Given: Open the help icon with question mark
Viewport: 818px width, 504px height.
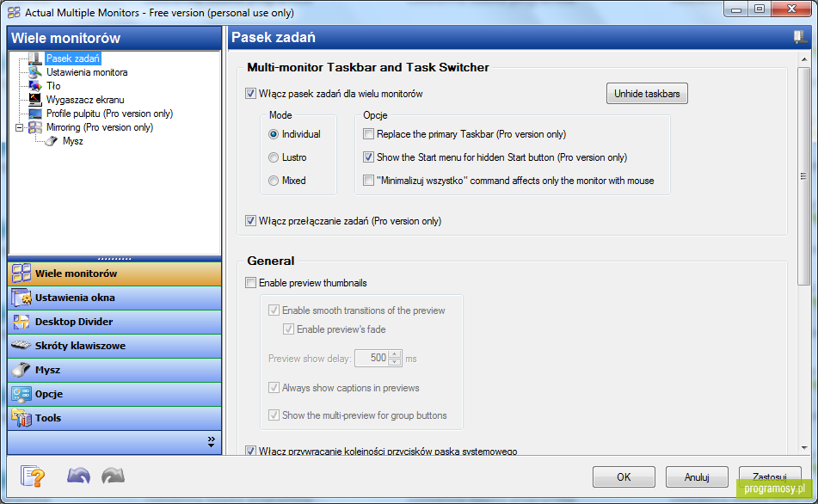Looking at the screenshot, I should point(33,476).
